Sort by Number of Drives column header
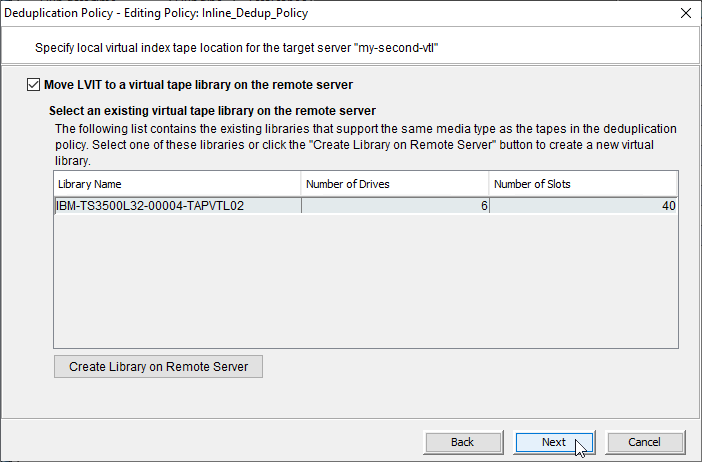702x462 pixels. (x=395, y=184)
